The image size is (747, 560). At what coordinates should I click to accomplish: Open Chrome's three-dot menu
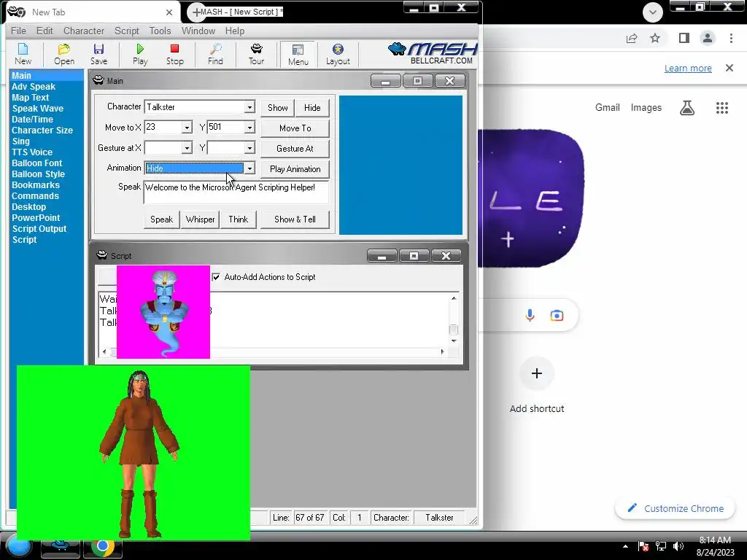click(x=731, y=38)
